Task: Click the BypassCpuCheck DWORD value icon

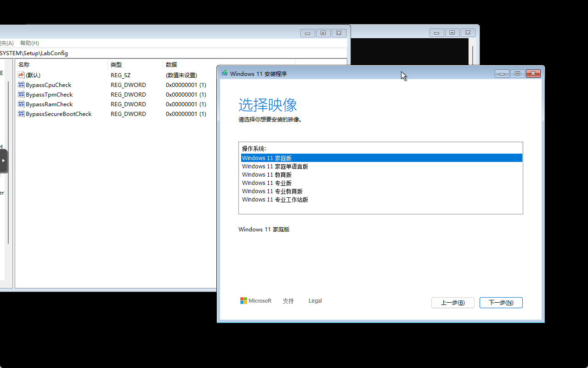Action: pos(21,85)
